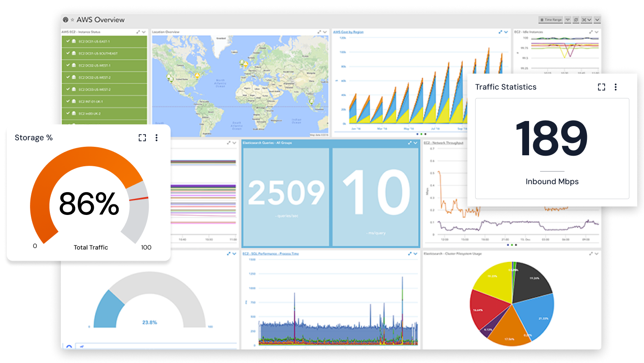Click the warning marker on the United States map
Viewport: 644px width, 363px height.
197,75
